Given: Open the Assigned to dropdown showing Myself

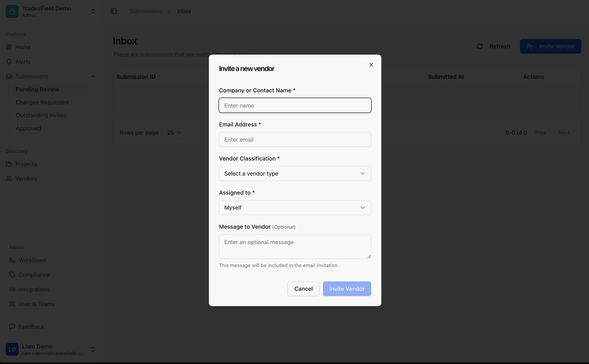Looking at the screenshot, I should pyautogui.click(x=295, y=208).
